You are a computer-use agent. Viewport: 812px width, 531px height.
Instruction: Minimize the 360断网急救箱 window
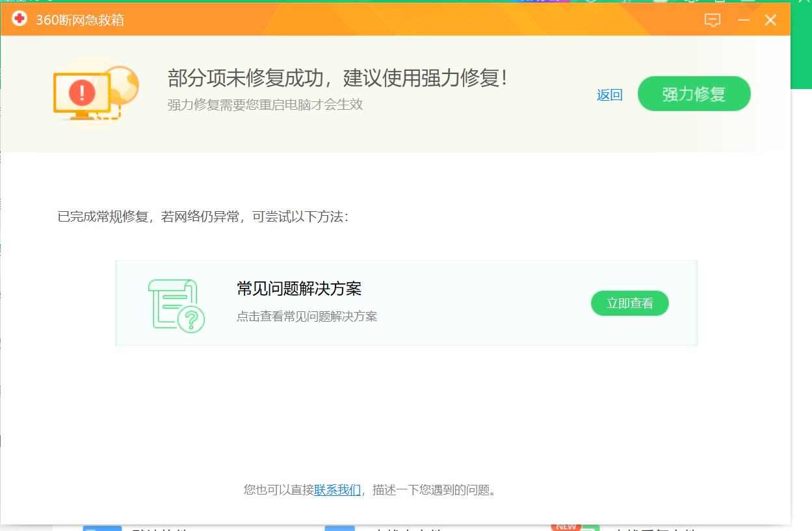point(744,20)
